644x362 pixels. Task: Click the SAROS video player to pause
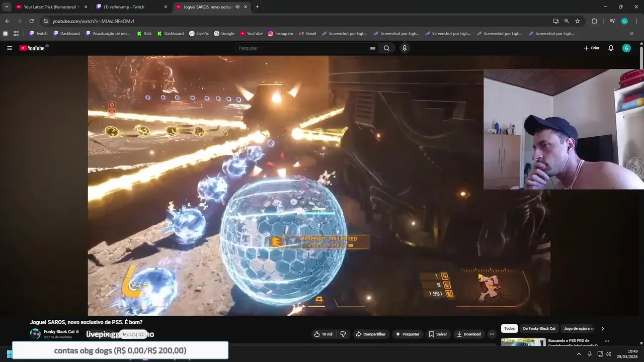[x=319, y=186]
